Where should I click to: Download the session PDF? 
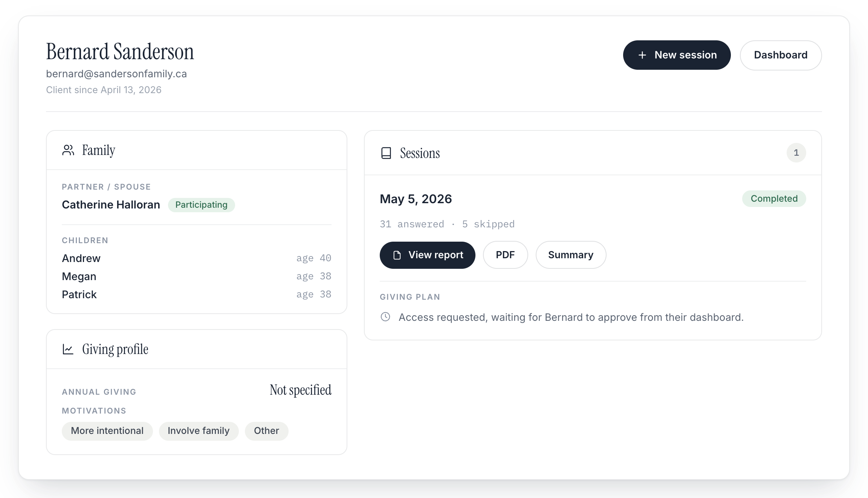tap(505, 255)
